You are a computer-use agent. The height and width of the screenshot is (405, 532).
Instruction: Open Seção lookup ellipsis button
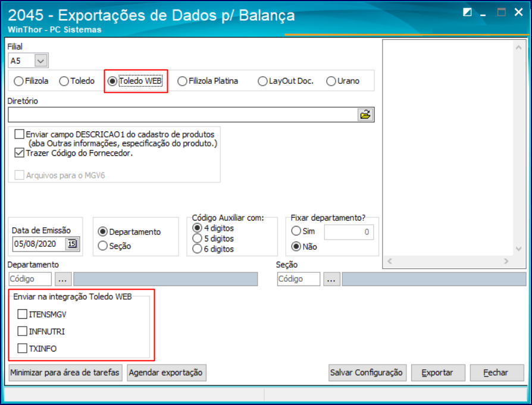point(331,279)
